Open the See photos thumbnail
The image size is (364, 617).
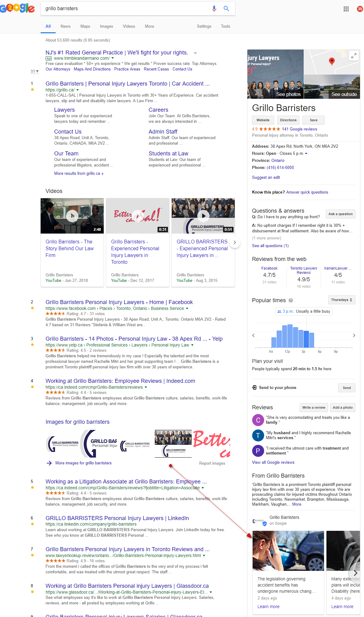pyautogui.click(x=275, y=74)
